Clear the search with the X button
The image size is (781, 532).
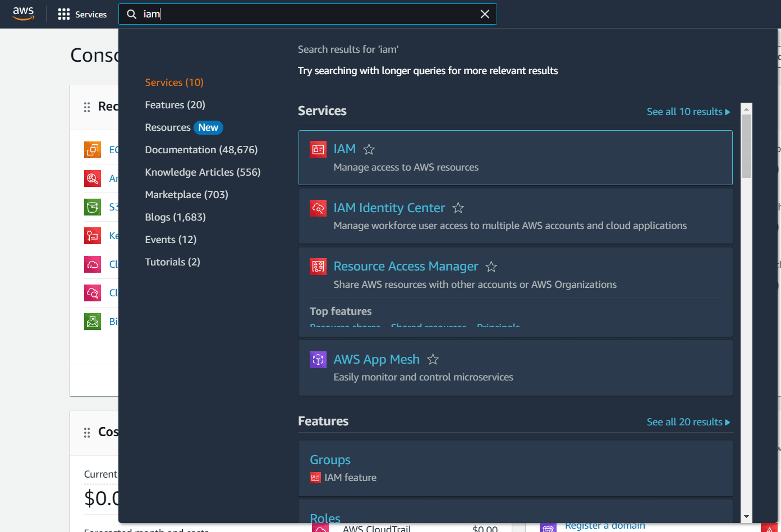coord(485,13)
